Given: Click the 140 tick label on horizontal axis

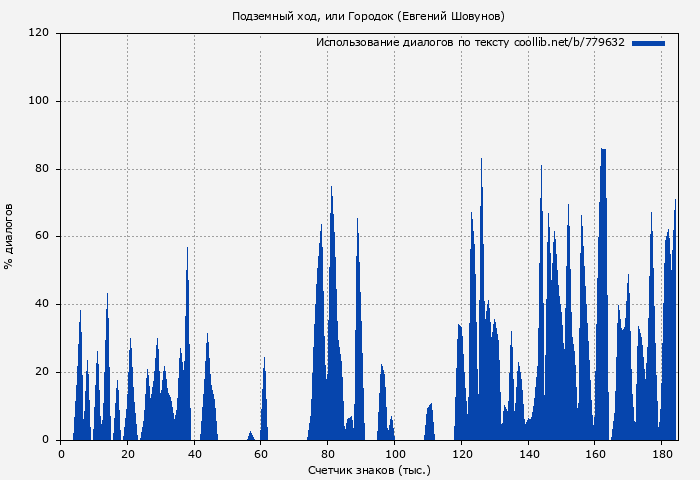Looking at the screenshot, I should (x=528, y=454).
